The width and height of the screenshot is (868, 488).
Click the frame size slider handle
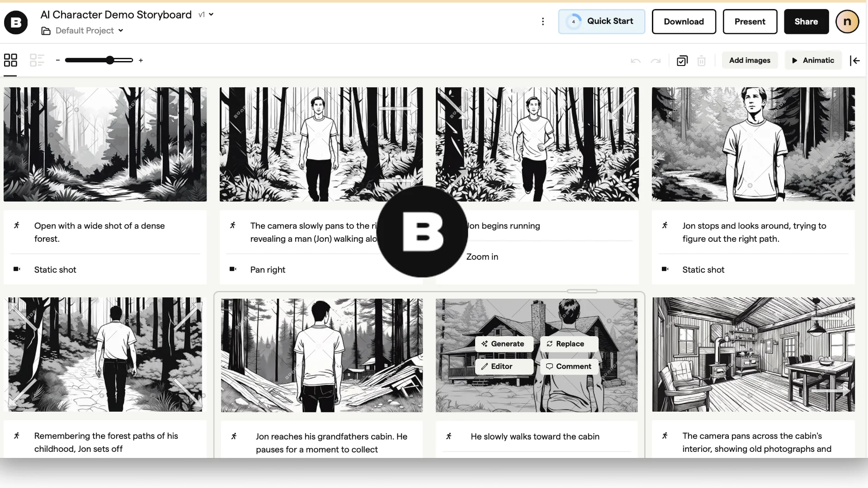(110, 60)
